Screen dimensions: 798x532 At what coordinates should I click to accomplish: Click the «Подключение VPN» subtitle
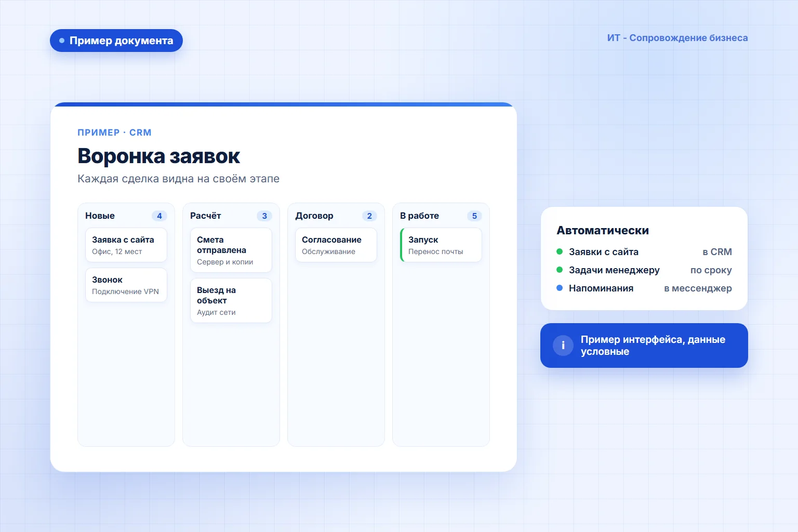point(125,291)
